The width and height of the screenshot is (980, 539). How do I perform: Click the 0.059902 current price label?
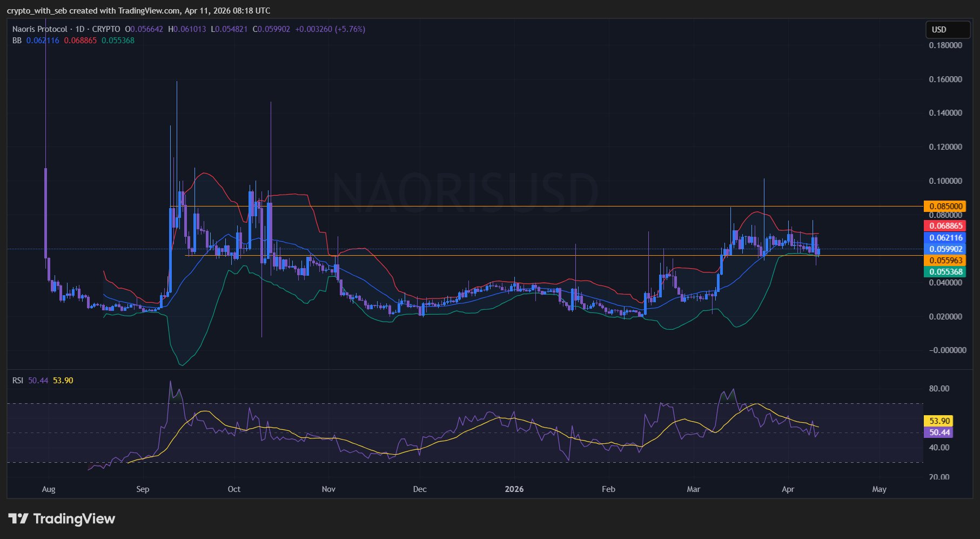pos(945,249)
